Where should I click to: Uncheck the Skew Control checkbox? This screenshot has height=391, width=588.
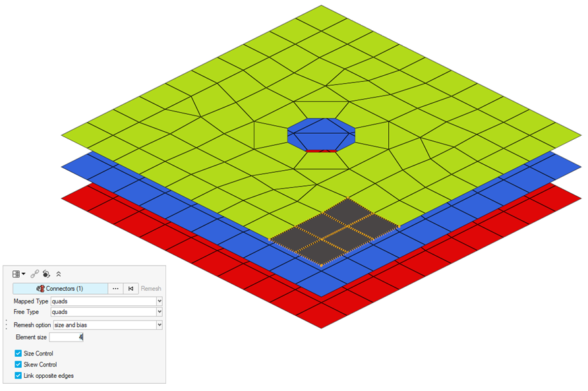point(18,365)
